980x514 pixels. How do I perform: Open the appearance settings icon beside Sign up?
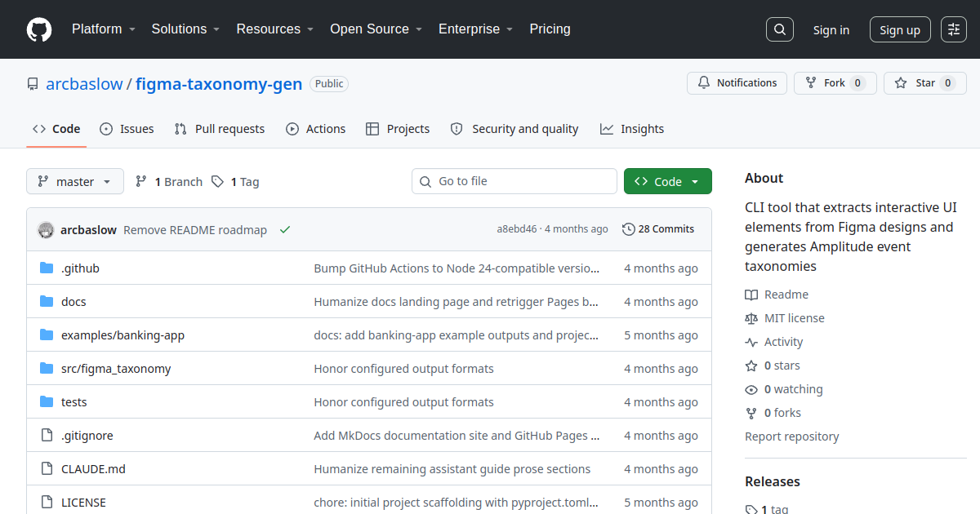[x=954, y=29]
